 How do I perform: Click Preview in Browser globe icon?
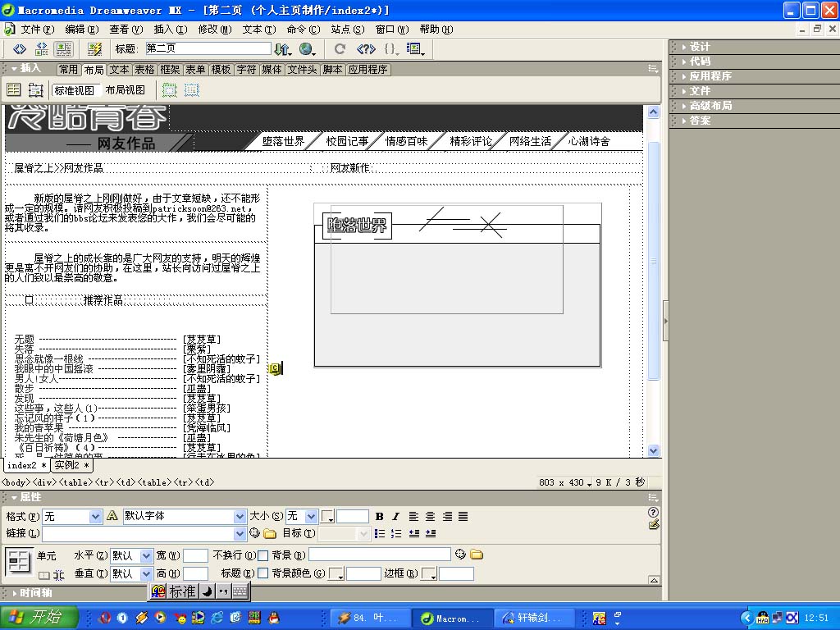tap(307, 49)
